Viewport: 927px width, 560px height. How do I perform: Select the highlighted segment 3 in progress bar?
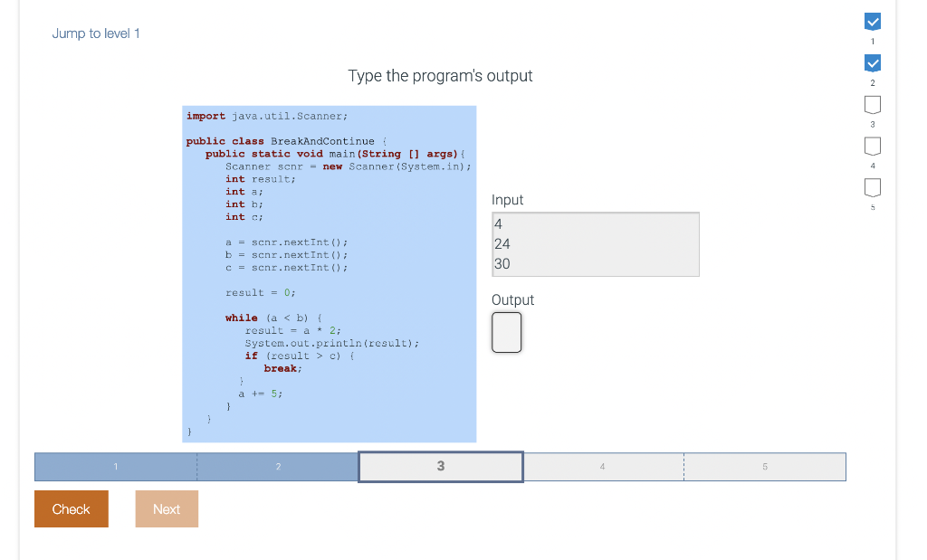tap(440, 466)
